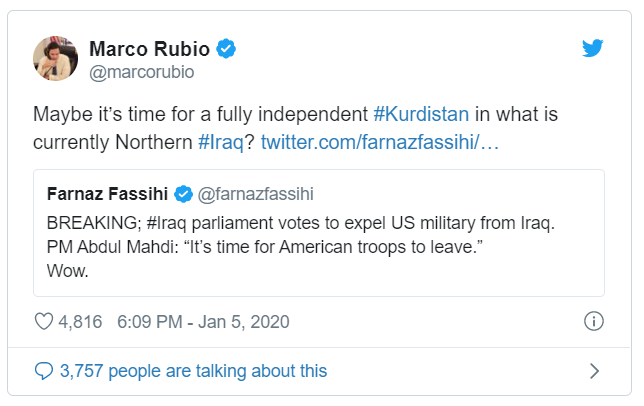The height and width of the screenshot is (406, 644).
Task: Click Marco Rubio's verified badge icon
Action: point(227,48)
